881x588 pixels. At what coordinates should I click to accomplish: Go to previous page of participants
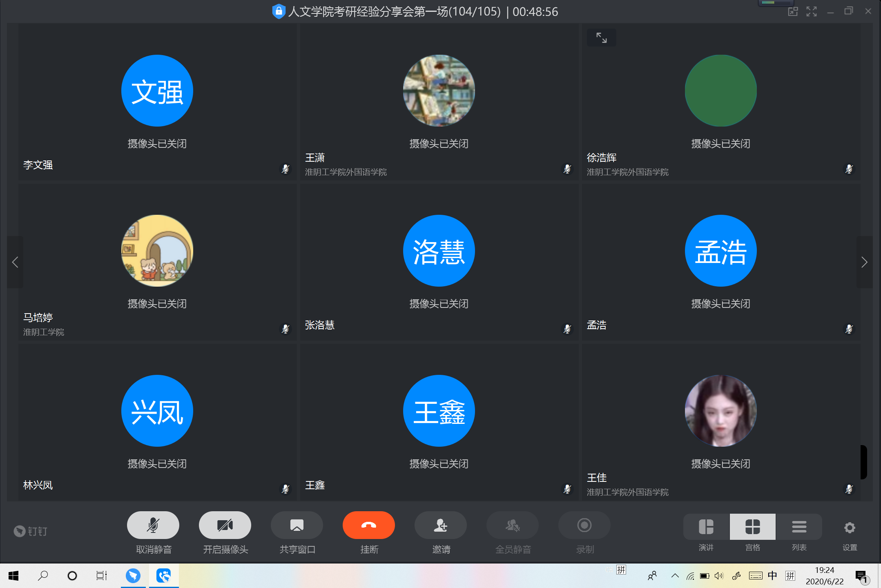(15, 262)
